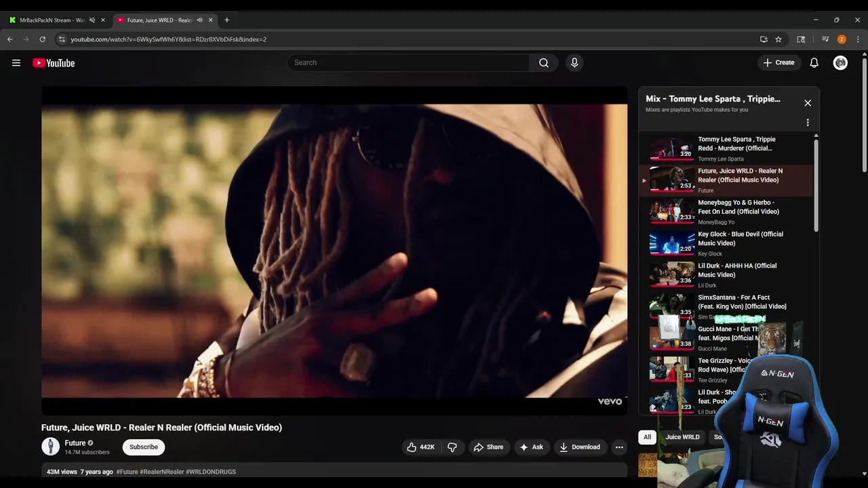
Task: Open Mix playlist three-dot options
Action: coord(808,123)
